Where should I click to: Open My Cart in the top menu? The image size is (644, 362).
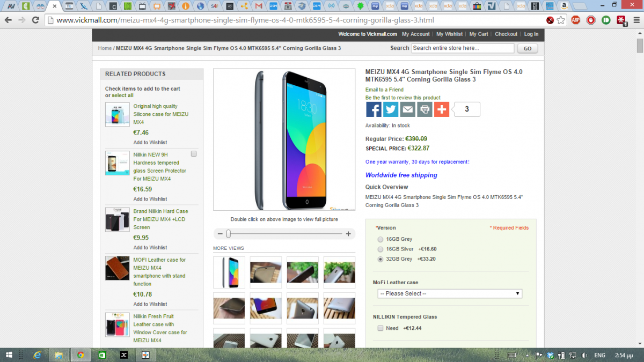click(479, 34)
